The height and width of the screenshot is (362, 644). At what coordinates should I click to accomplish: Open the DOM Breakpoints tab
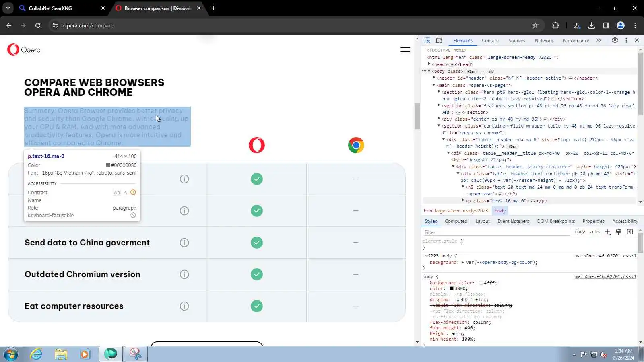pos(556,221)
